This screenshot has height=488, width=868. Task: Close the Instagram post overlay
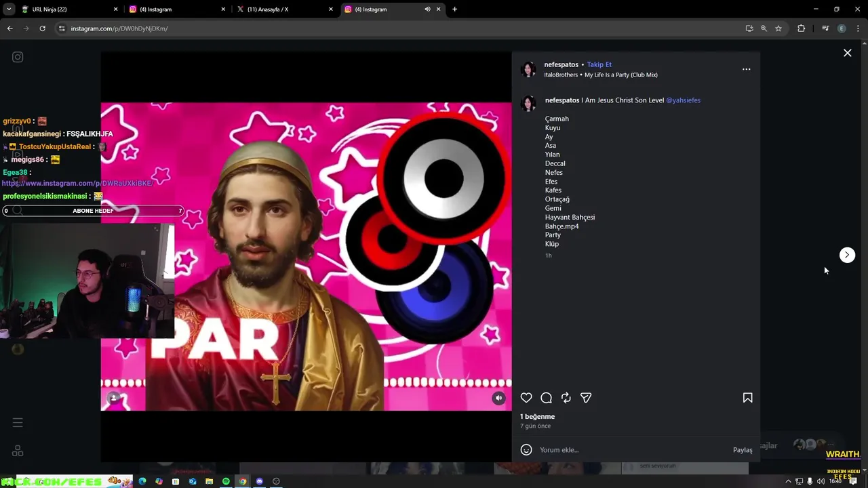pos(847,53)
